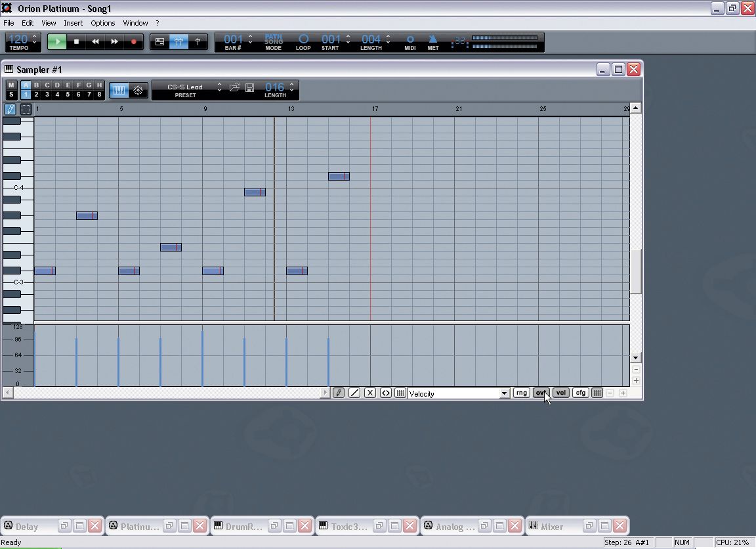Start playback with the green Play button
This screenshot has width=756, height=549.
57,41
